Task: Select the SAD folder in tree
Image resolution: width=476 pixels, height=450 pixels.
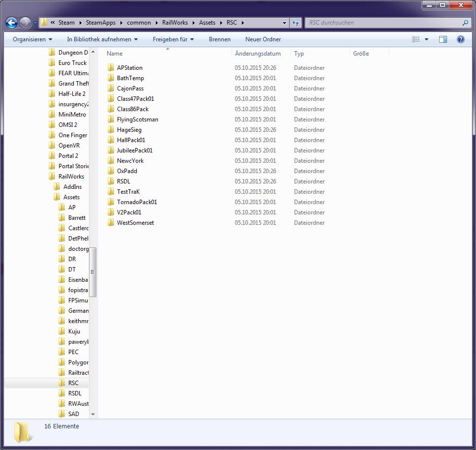Action: [73, 414]
